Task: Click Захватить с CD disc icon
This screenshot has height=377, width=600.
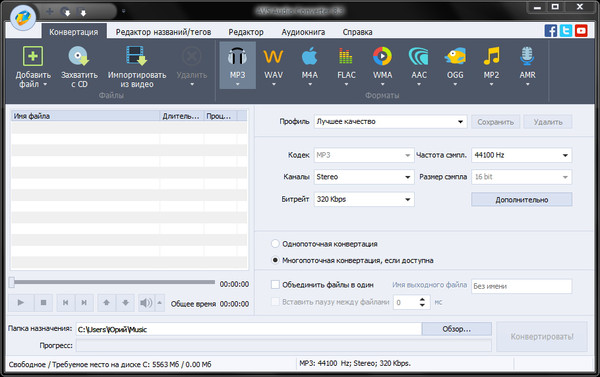Action: [79, 56]
